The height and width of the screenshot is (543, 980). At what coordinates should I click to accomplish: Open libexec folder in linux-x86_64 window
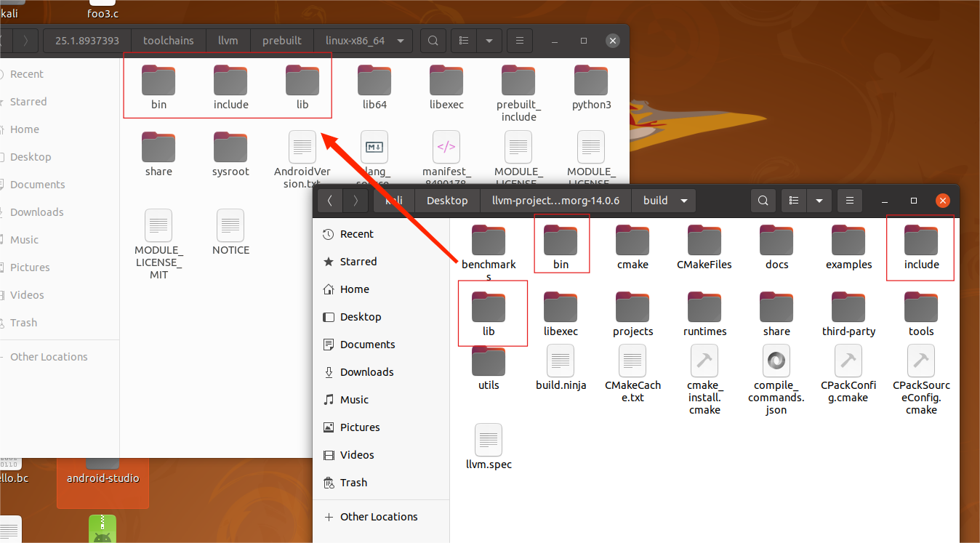[446, 87]
